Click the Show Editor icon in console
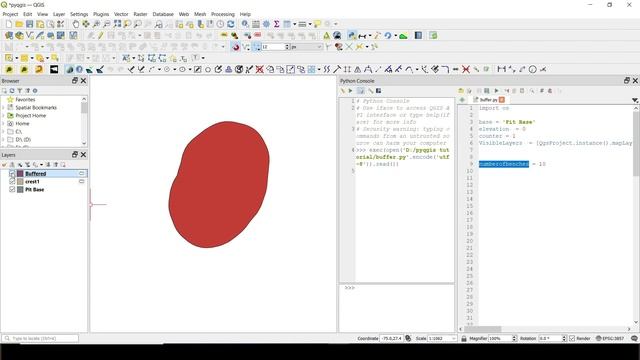This screenshot has height=360, width=640. click(x=360, y=91)
